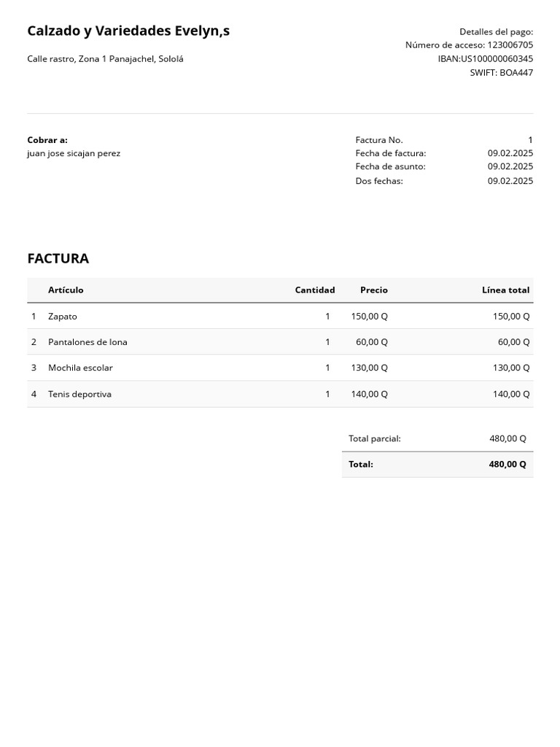Click the Fecha de factura date value
560x747 pixels.
pyautogui.click(x=510, y=153)
